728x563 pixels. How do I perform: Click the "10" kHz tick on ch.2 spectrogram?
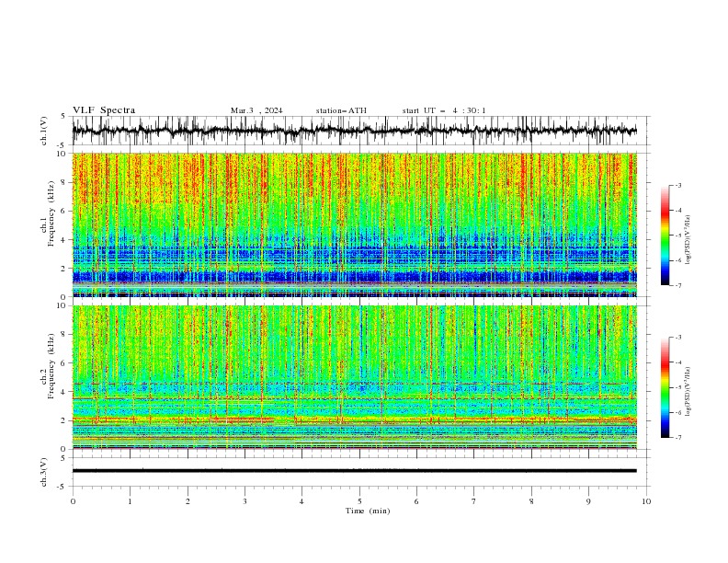point(62,306)
